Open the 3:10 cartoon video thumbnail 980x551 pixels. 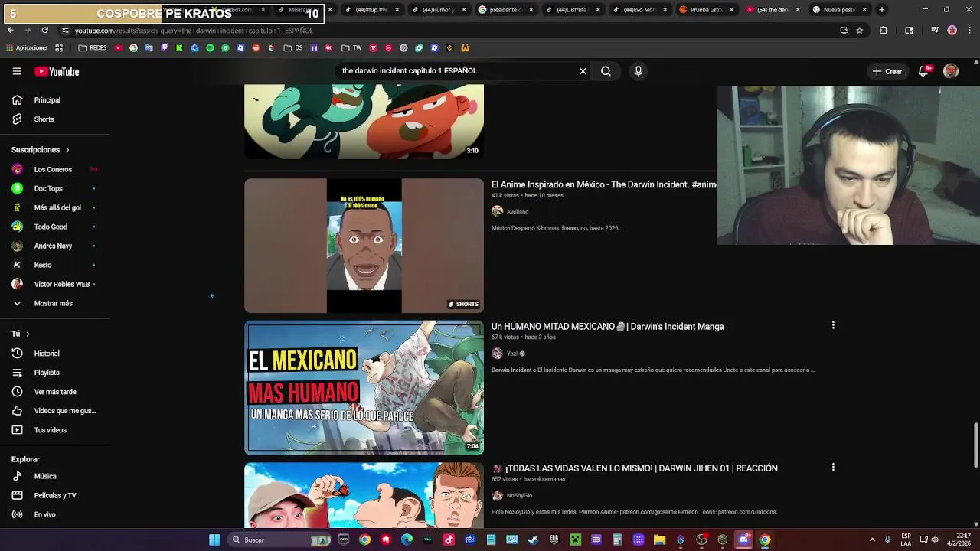click(364, 122)
